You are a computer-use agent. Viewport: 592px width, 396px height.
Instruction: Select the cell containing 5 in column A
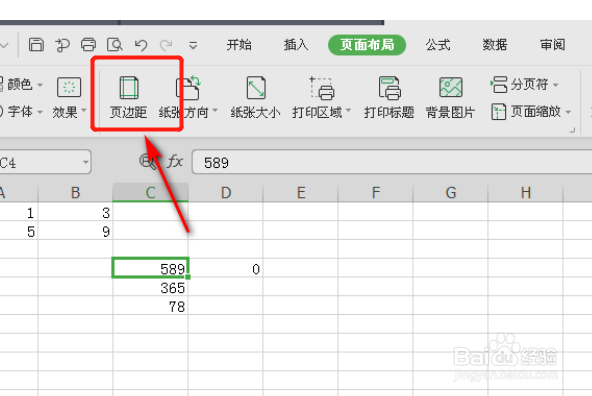click(19, 231)
